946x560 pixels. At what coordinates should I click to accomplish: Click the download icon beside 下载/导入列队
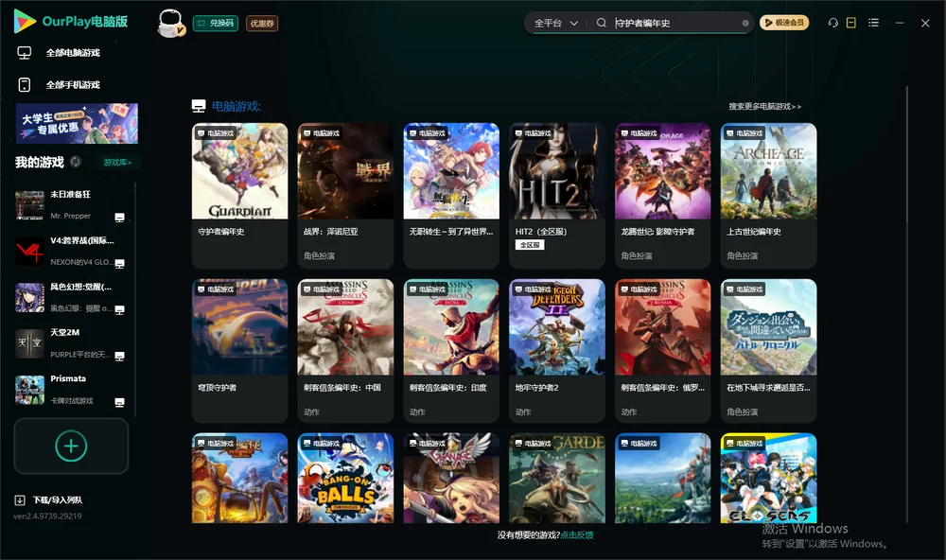(x=20, y=499)
